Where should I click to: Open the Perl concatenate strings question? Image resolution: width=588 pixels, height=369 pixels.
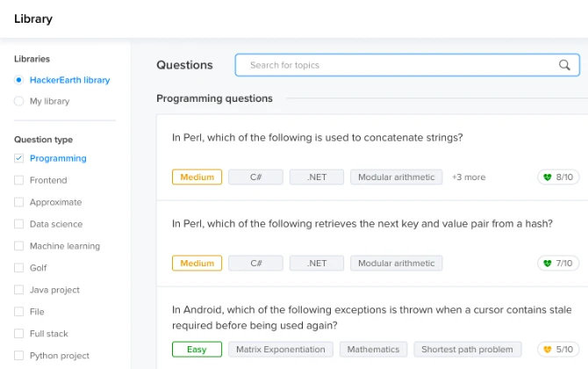click(317, 137)
